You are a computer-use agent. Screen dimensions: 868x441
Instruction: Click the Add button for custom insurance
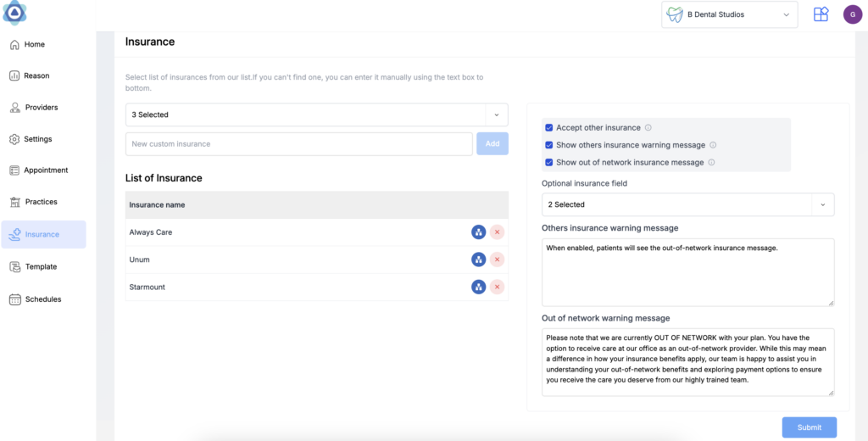click(x=492, y=144)
